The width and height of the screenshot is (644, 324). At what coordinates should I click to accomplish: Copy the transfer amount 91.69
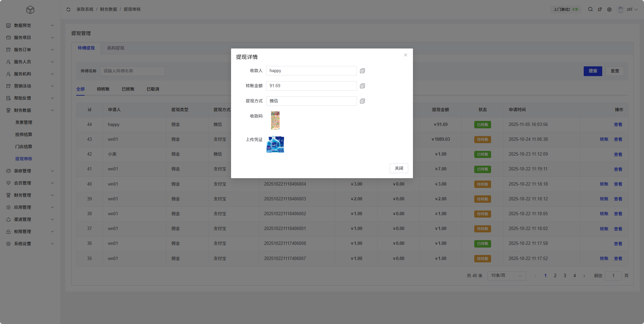tap(362, 86)
